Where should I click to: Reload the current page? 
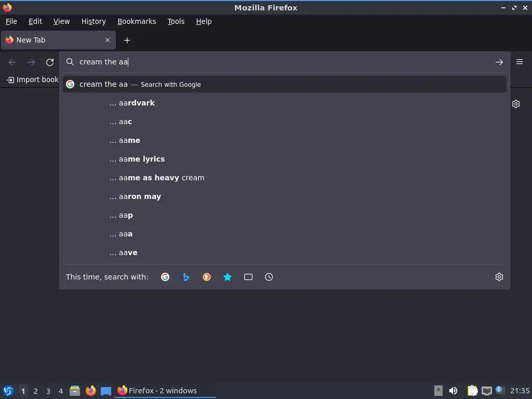50,62
